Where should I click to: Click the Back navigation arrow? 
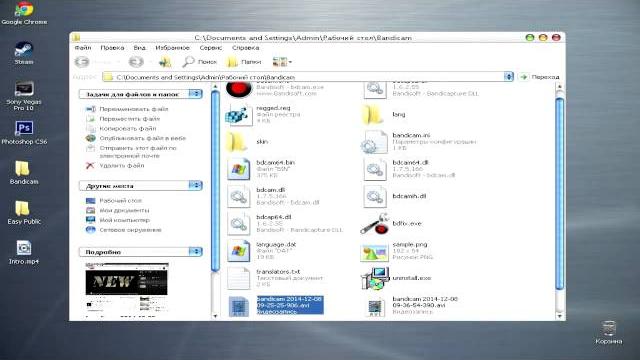click(x=82, y=62)
